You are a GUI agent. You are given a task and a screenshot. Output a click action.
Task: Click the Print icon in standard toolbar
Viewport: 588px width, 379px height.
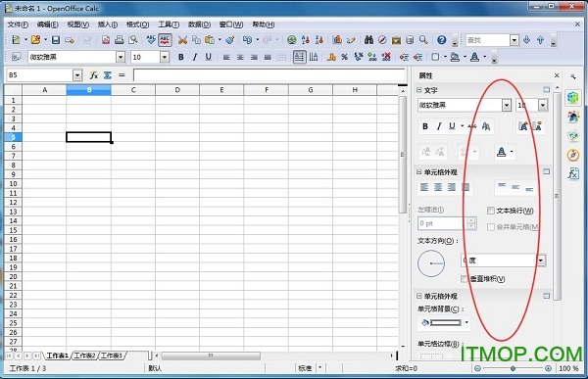(x=120, y=40)
